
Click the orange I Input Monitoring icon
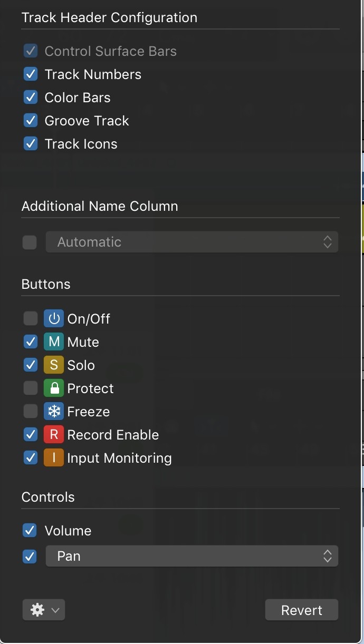(x=54, y=458)
